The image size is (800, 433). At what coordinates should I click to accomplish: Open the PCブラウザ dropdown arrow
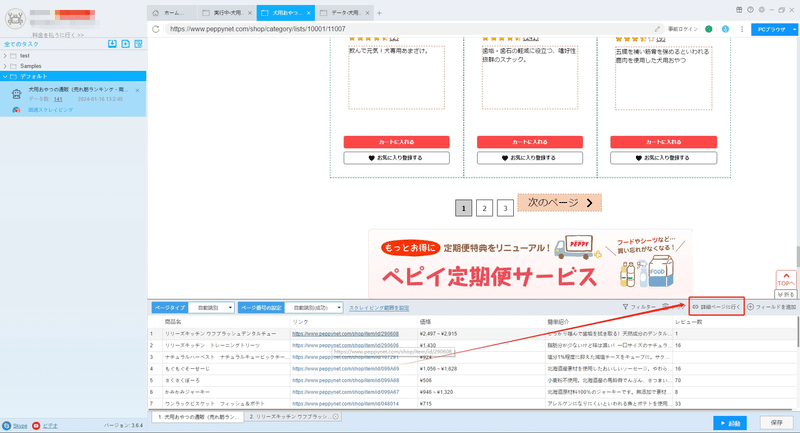click(x=794, y=30)
